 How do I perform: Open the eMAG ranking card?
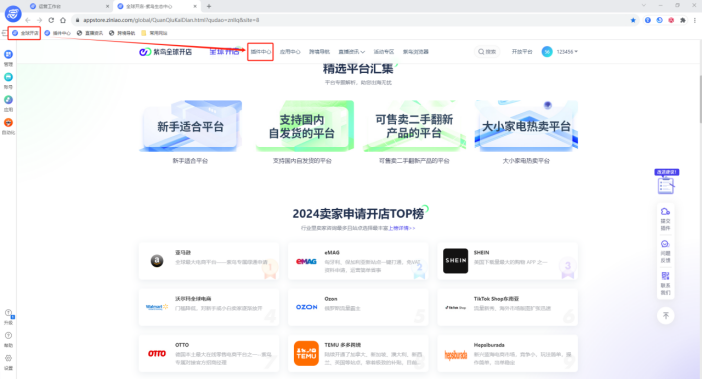(358, 261)
